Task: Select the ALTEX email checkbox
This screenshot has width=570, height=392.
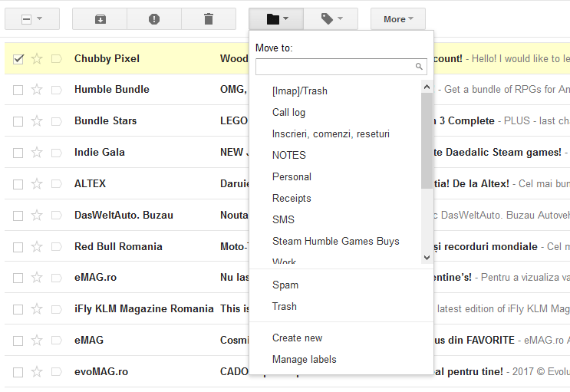Action: coord(18,184)
